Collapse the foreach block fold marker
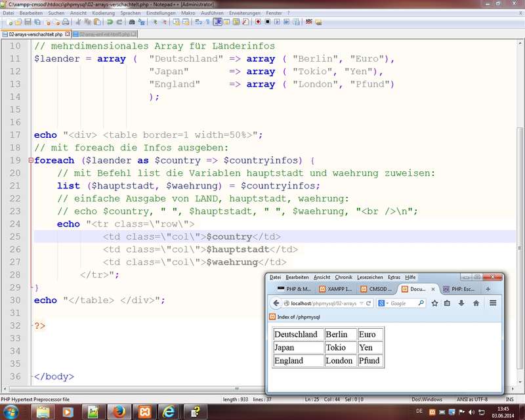 point(30,161)
